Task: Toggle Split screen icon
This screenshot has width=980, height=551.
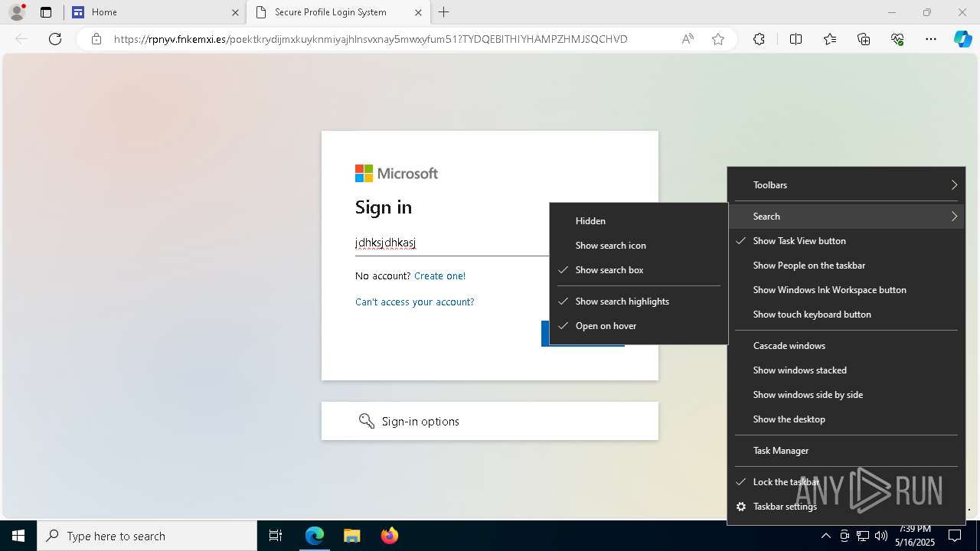Action: [795, 39]
